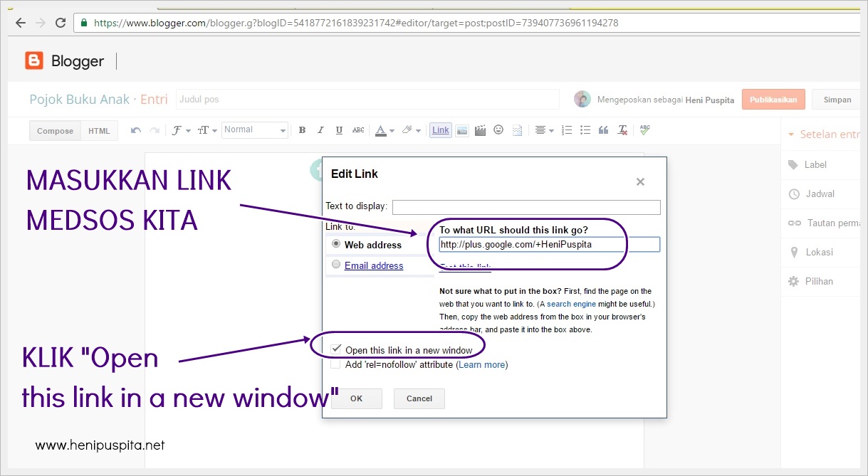The width and height of the screenshot is (868, 476).
Task: Insert a jump break
Action: (x=517, y=130)
